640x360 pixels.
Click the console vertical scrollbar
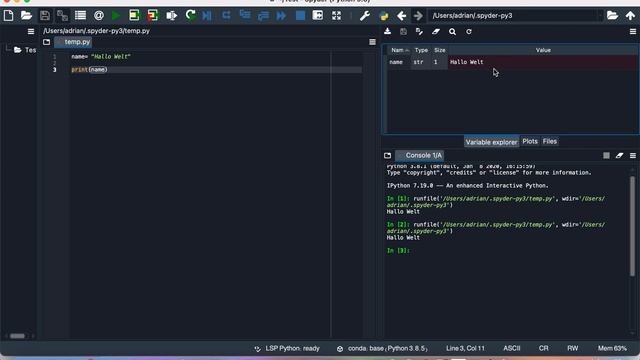tap(632, 226)
